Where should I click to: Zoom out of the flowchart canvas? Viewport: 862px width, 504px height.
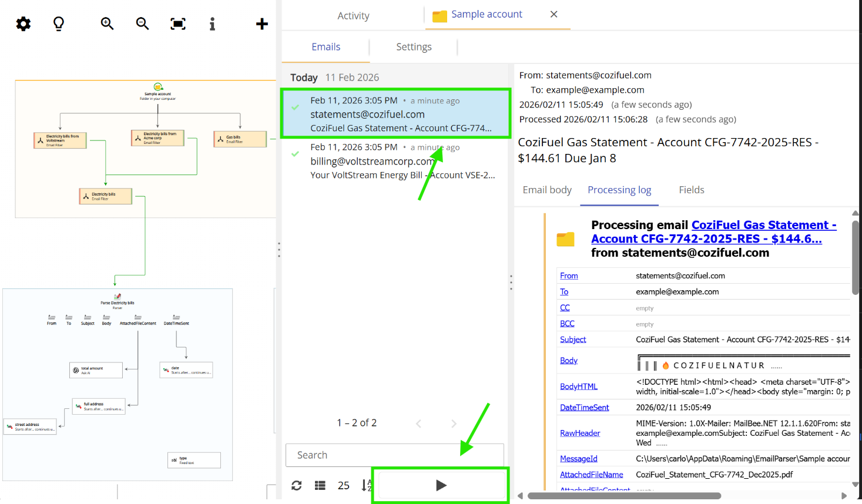(x=142, y=23)
